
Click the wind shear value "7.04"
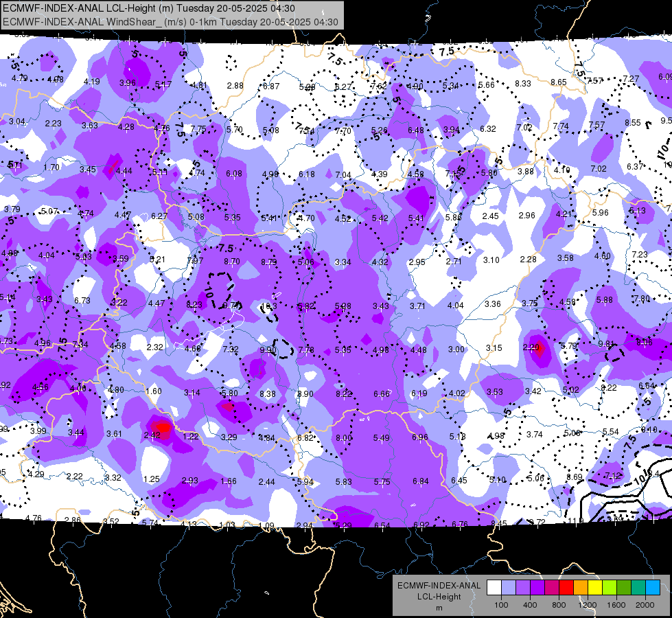[x=343, y=175]
